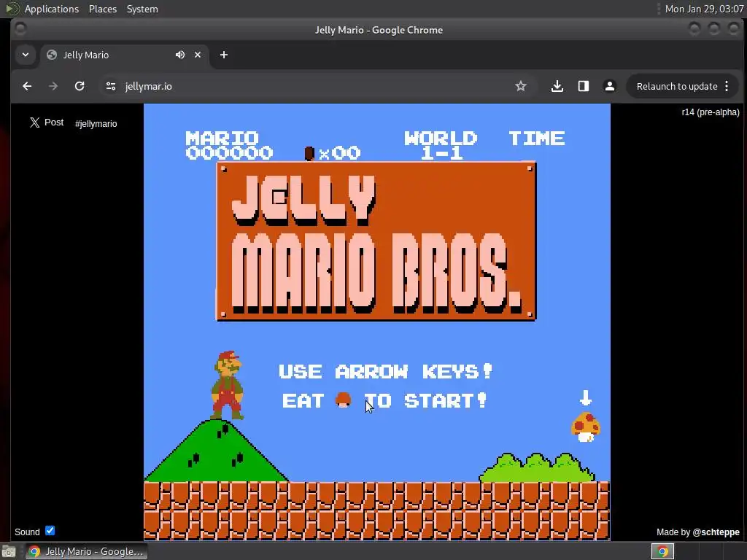Expand the tab search dropdown arrow
Image resolution: width=747 pixels, height=560 pixels.
[26, 55]
